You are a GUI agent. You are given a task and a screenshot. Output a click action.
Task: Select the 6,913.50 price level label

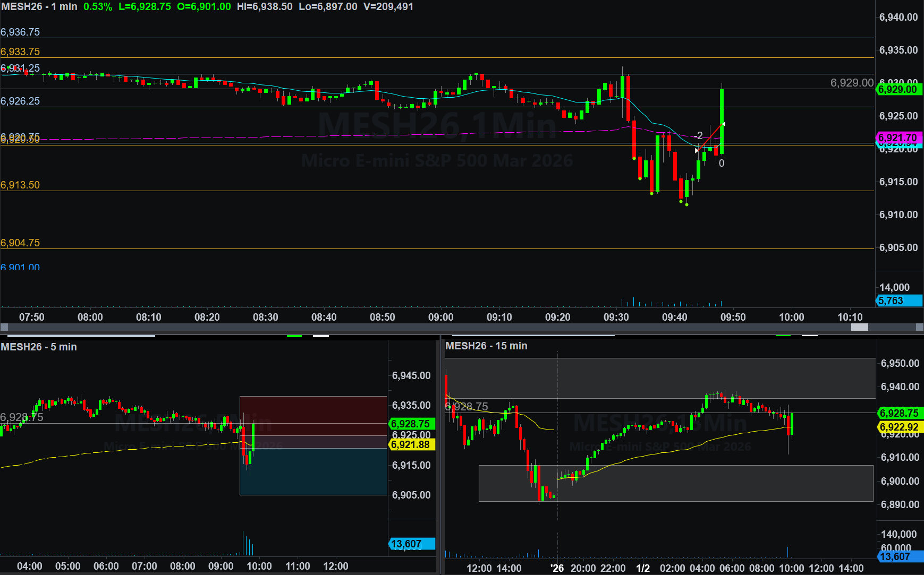(20, 185)
